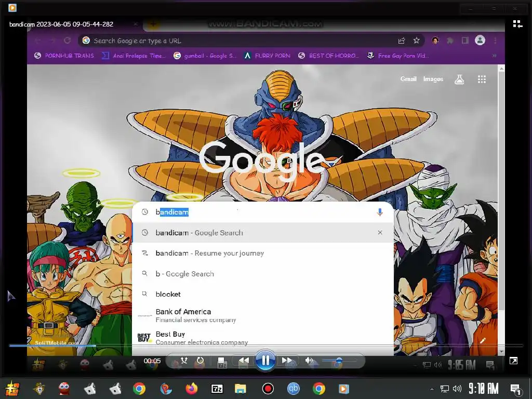
Task: Open Bandicam red record icon on taskbar
Action: click(268, 389)
